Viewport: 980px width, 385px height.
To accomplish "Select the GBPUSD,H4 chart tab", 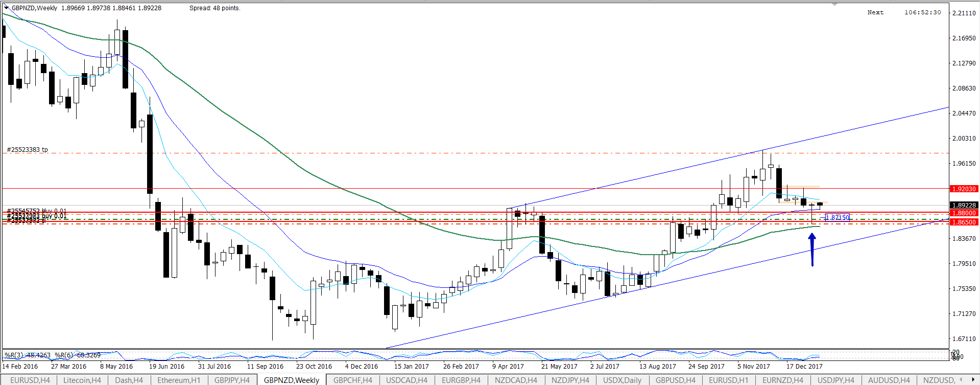I will 676,380.
